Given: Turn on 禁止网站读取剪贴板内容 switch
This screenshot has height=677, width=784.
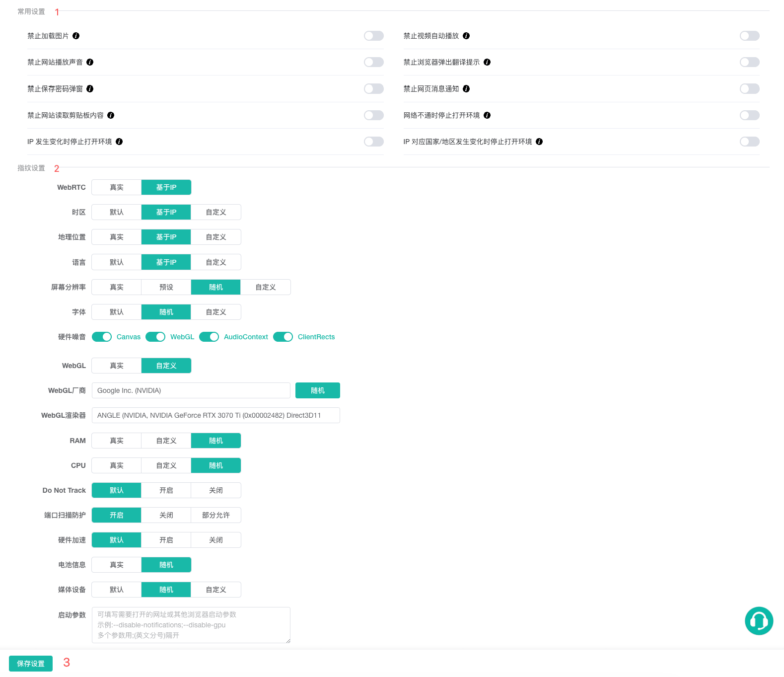Looking at the screenshot, I should [x=374, y=115].
